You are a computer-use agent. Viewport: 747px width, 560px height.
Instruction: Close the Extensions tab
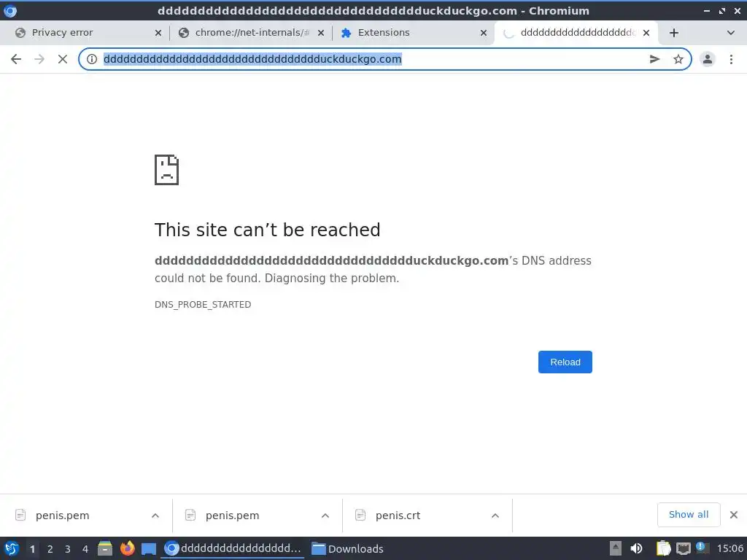[484, 33]
